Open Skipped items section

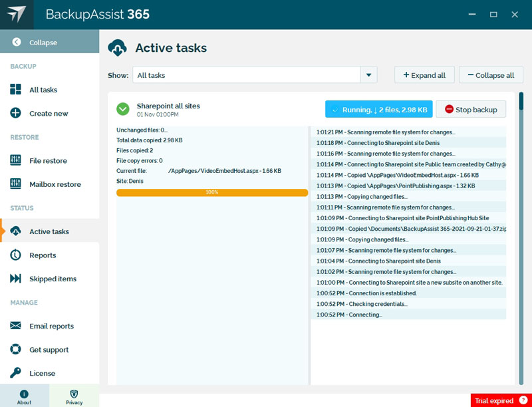[49, 279]
